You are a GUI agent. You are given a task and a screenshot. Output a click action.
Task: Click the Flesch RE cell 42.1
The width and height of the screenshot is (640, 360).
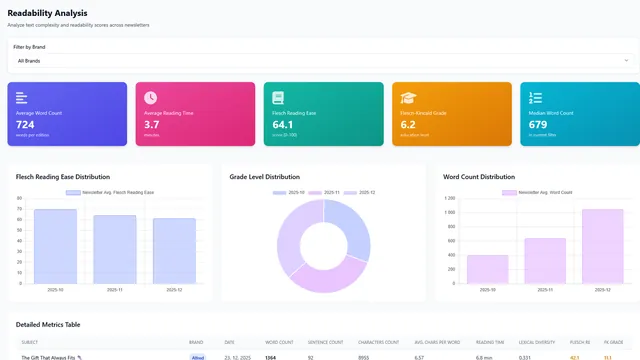click(x=574, y=358)
